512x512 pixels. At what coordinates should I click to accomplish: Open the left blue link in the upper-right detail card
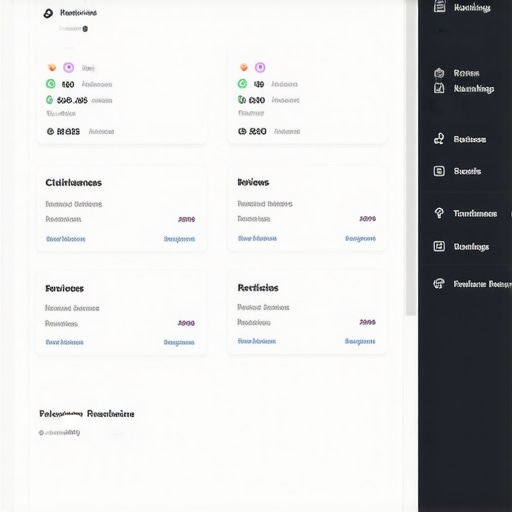click(x=257, y=238)
